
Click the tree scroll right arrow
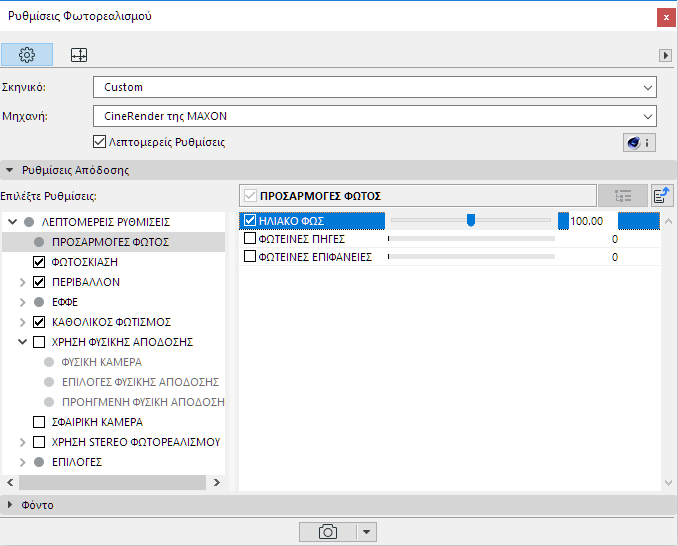point(217,482)
